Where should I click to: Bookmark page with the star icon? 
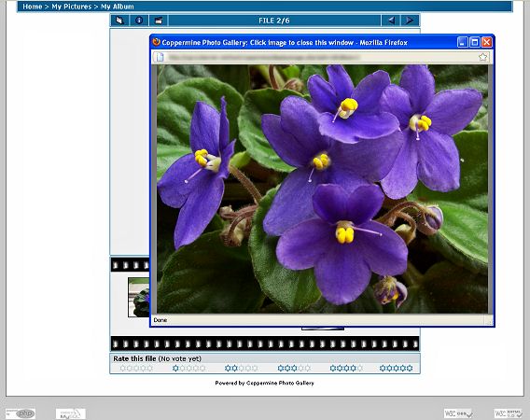(482, 57)
